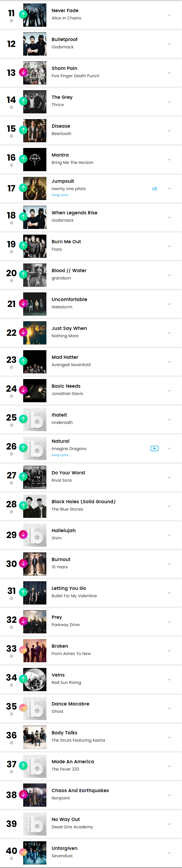Expand the No Way Out row chevron
Screen dimensions: 182x868
coord(169,824)
